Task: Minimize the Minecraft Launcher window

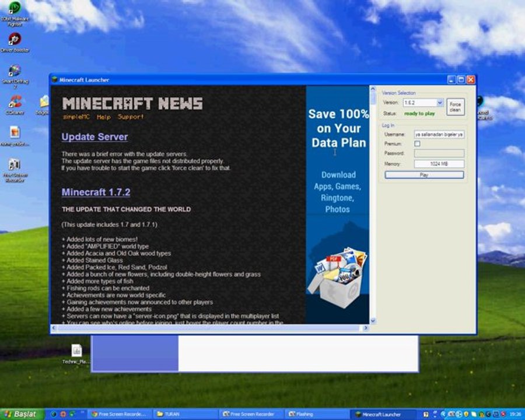Action: pyautogui.click(x=452, y=80)
